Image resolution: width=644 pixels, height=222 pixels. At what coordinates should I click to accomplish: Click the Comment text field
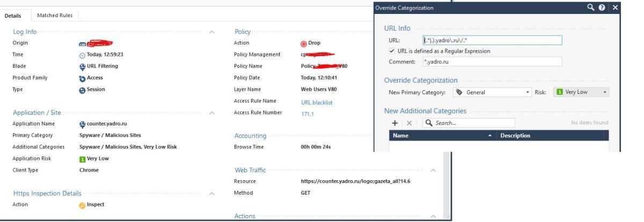click(492, 62)
